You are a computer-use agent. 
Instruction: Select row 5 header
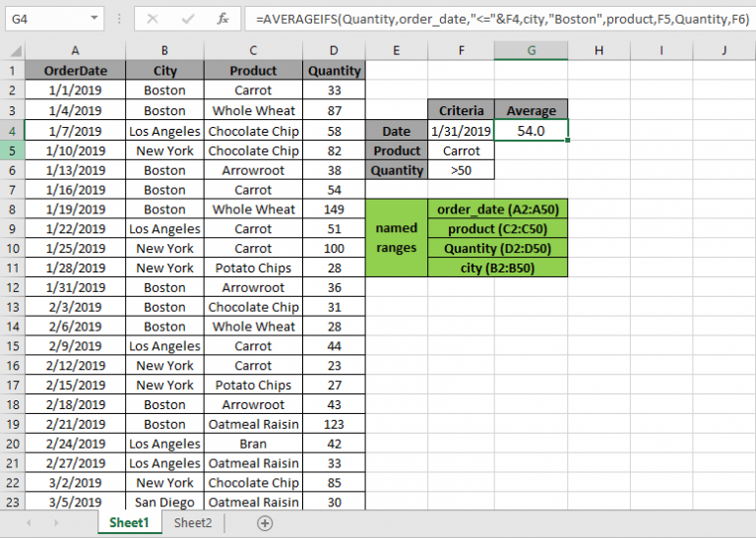[12, 150]
